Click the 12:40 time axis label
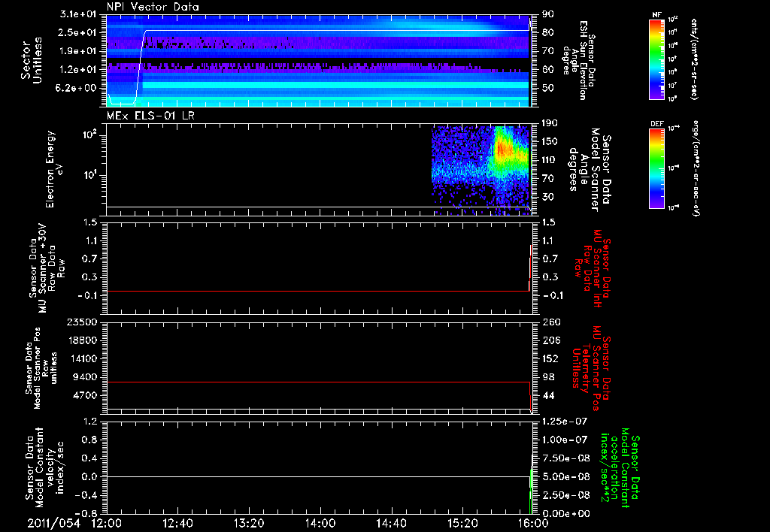770x532 pixels. click(x=177, y=522)
